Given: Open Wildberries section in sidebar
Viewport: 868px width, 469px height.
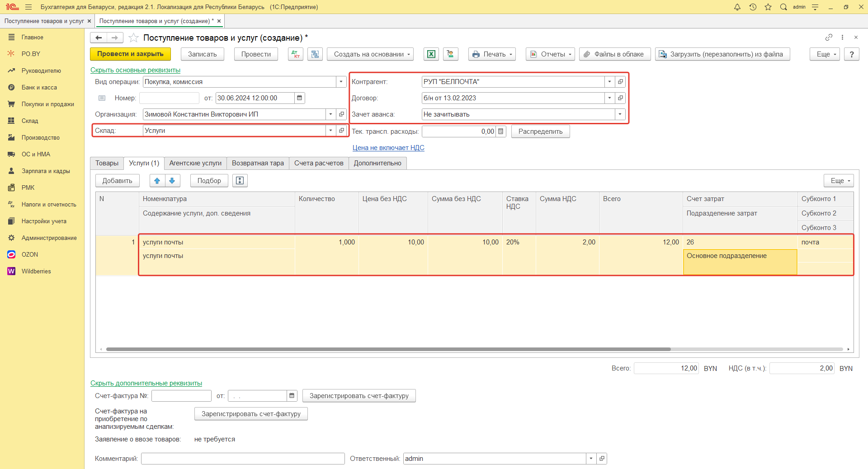Looking at the screenshot, I should coord(36,271).
